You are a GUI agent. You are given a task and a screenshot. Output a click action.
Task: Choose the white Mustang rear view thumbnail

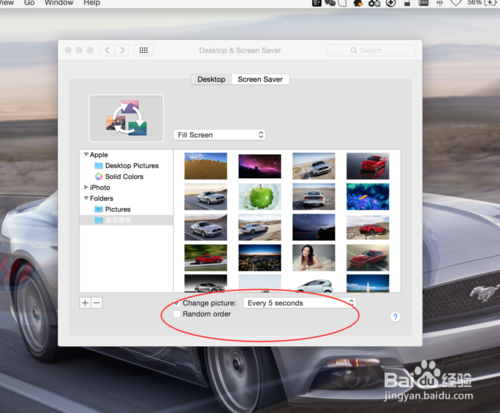point(314,197)
